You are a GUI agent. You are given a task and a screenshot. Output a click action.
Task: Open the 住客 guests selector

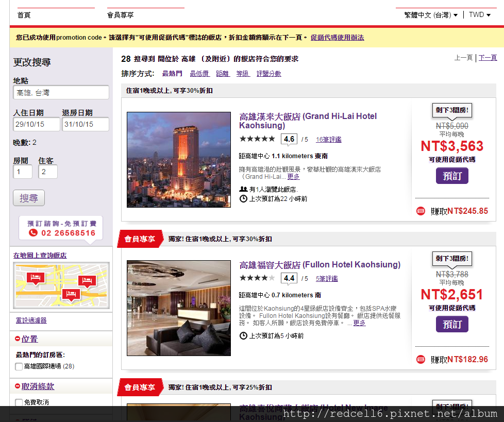click(x=48, y=172)
